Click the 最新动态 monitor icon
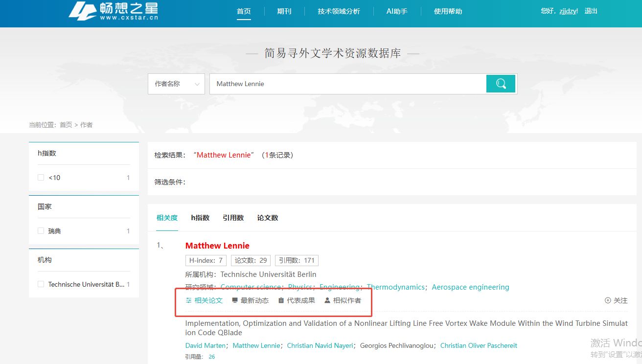 tap(235, 300)
